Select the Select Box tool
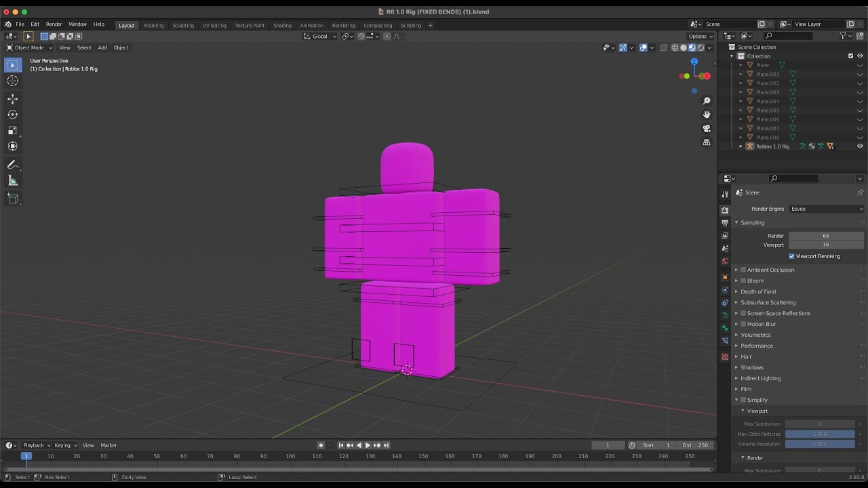The width and height of the screenshot is (868, 488). point(12,65)
